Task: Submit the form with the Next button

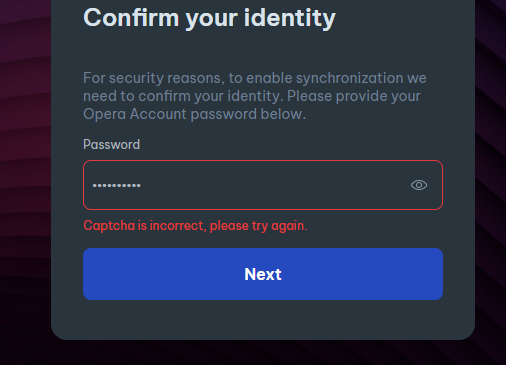Action: point(263,274)
